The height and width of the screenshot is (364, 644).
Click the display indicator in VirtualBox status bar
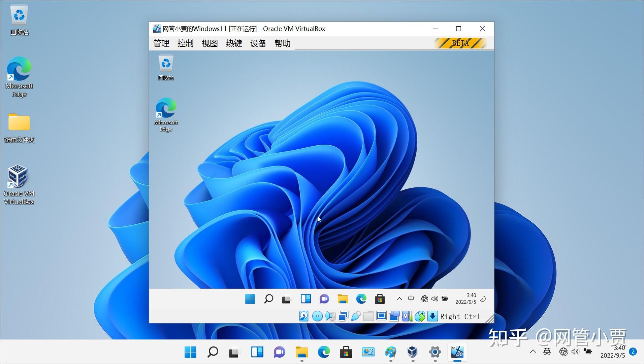(381, 316)
